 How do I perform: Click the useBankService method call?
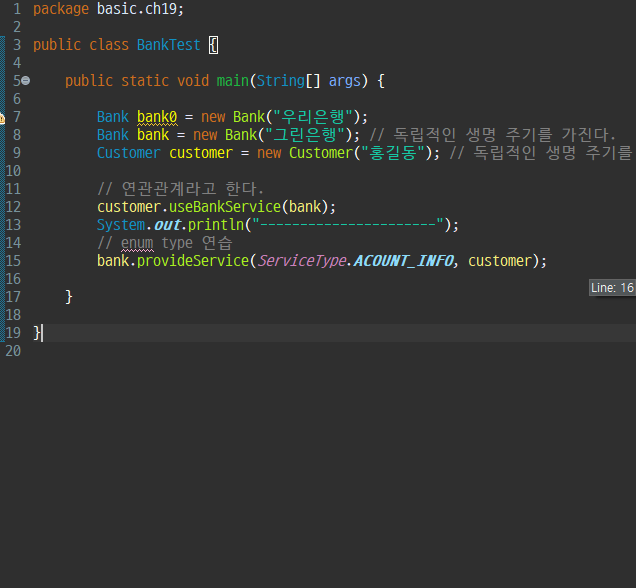[x=225, y=207]
